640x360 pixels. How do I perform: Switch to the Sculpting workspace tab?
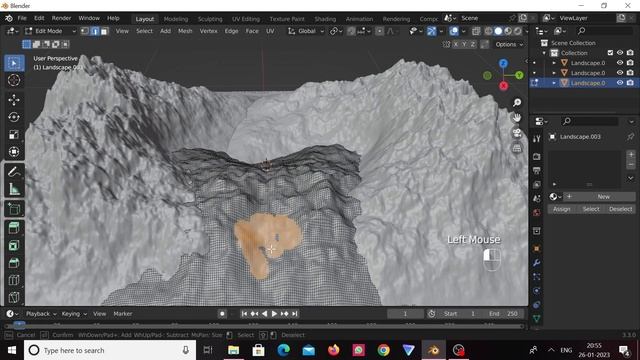[210, 19]
